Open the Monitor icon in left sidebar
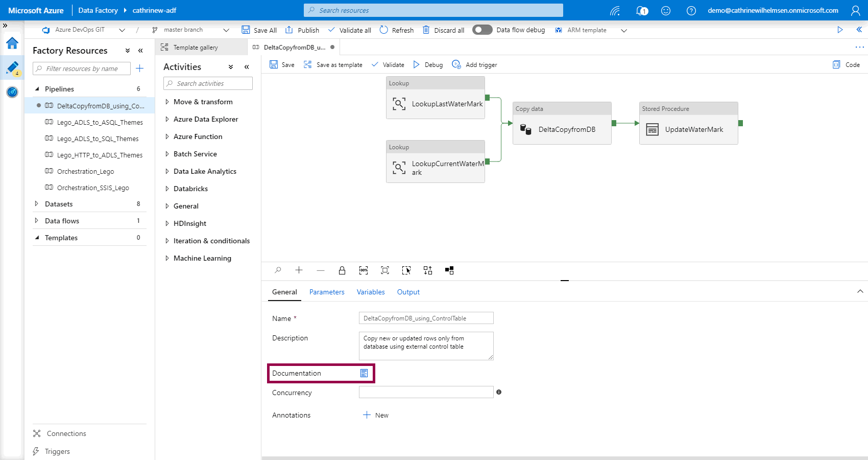Screen dimensions: 868x460 tap(12, 92)
